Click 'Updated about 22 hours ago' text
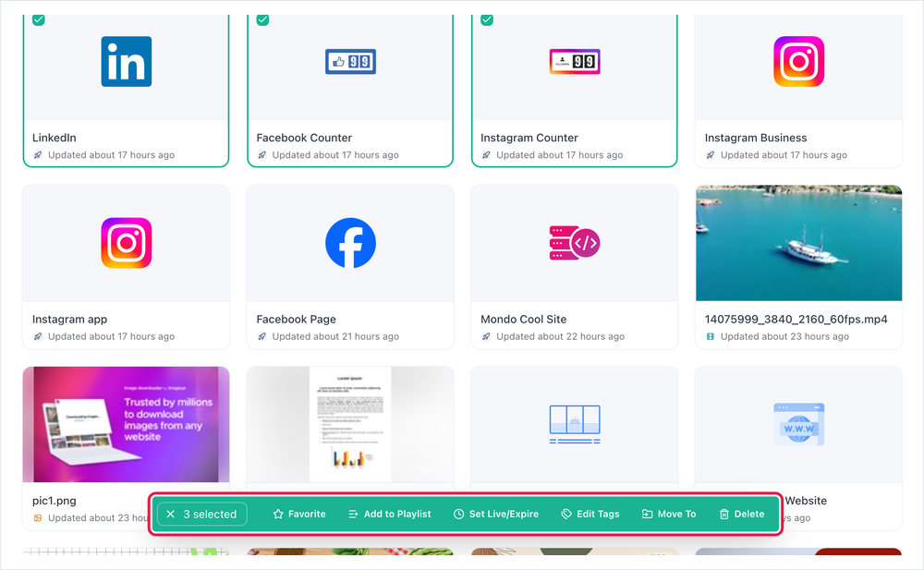Viewport: 924px width, 570px height. 561,336
